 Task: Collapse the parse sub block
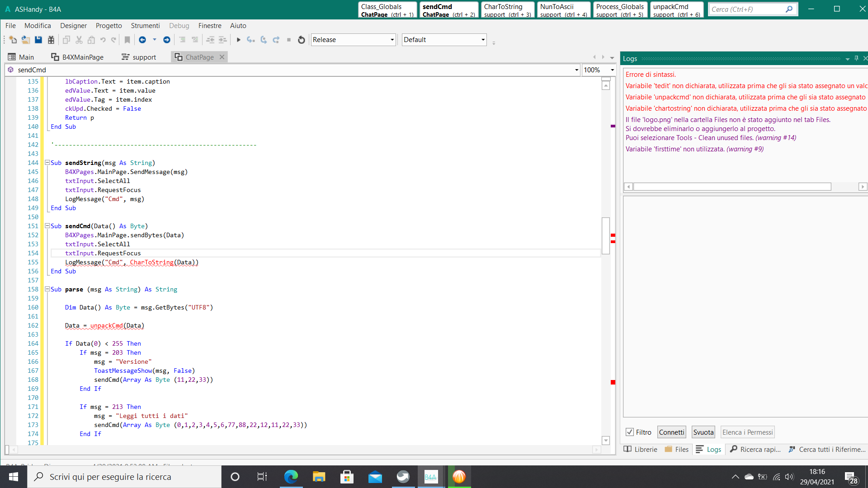(x=47, y=289)
